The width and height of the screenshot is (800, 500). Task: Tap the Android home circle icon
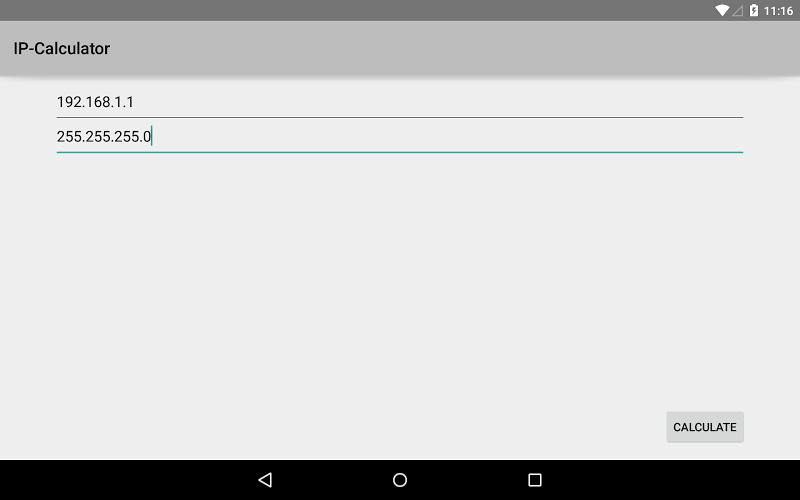[400, 480]
